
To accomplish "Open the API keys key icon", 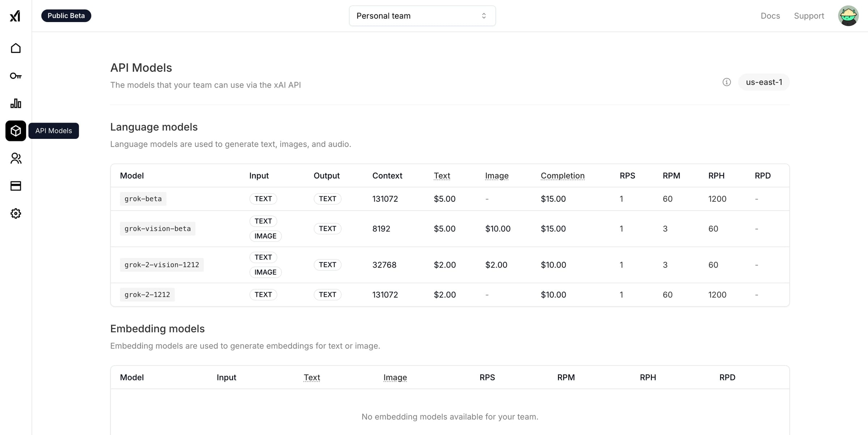I will [x=16, y=76].
